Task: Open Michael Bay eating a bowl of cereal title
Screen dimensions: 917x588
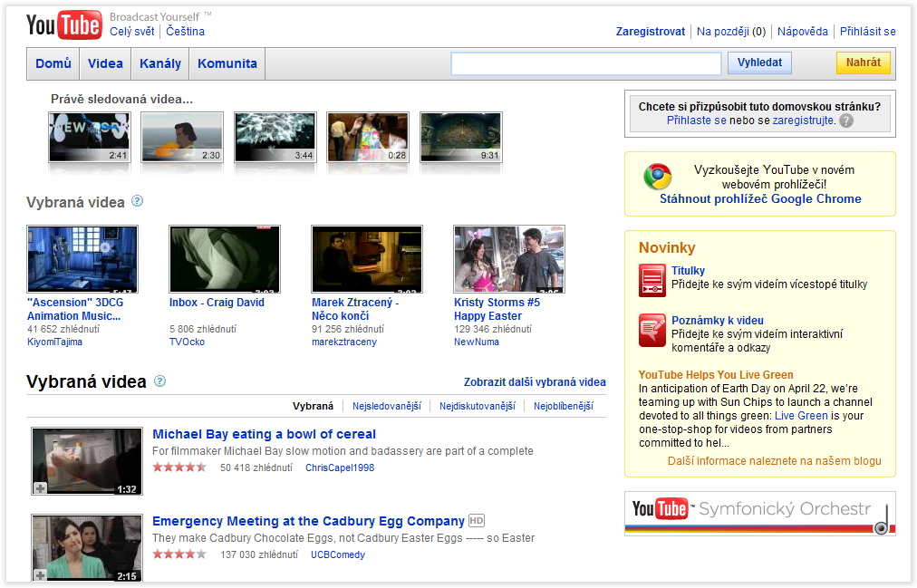Action: coord(265,434)
